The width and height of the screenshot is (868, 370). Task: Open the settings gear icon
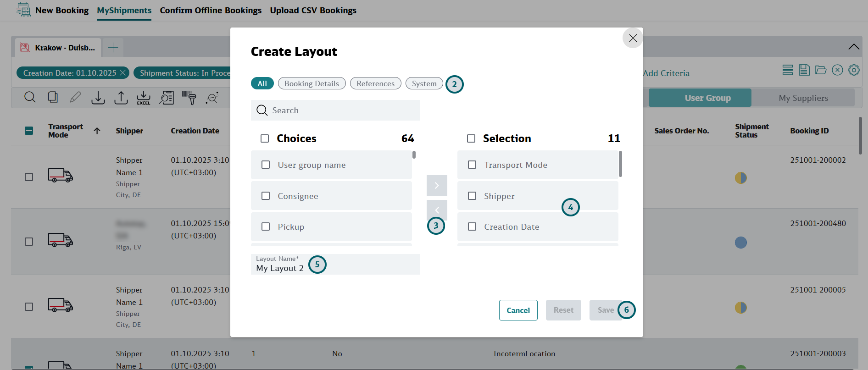point(853,70)
